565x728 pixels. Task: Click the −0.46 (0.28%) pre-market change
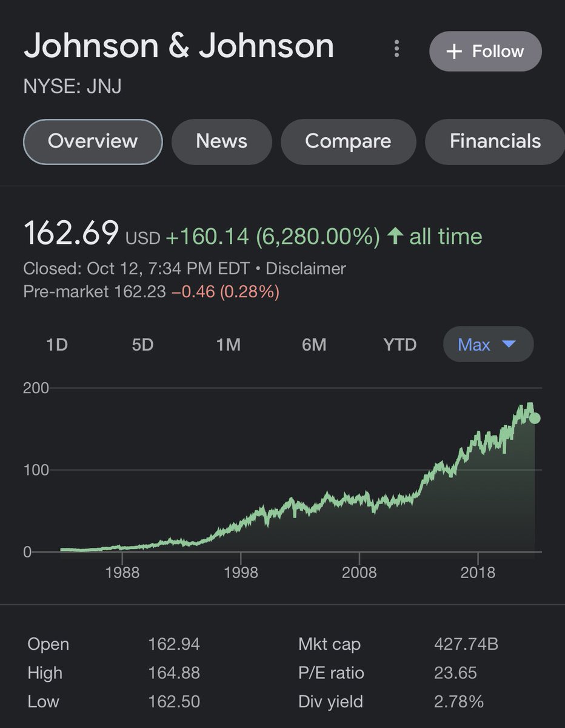(226, 292)
